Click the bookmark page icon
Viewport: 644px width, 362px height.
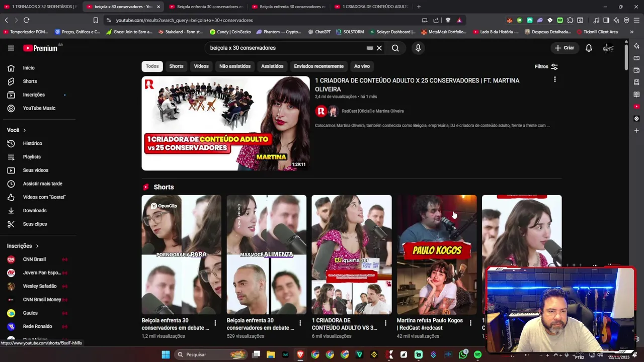click(x=96, y=20)
